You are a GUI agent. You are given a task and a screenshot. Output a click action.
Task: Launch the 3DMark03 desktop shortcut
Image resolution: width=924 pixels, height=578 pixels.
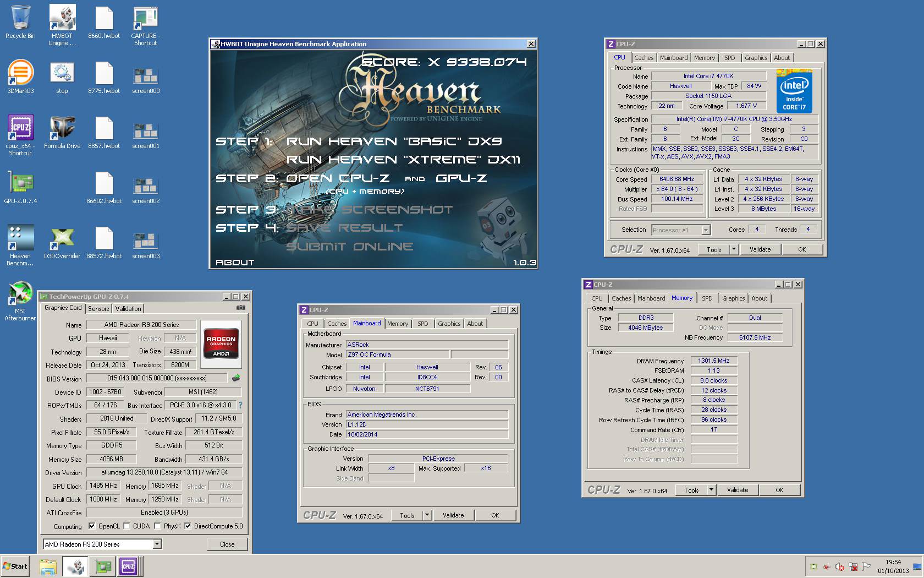click(x=20, y=77)
